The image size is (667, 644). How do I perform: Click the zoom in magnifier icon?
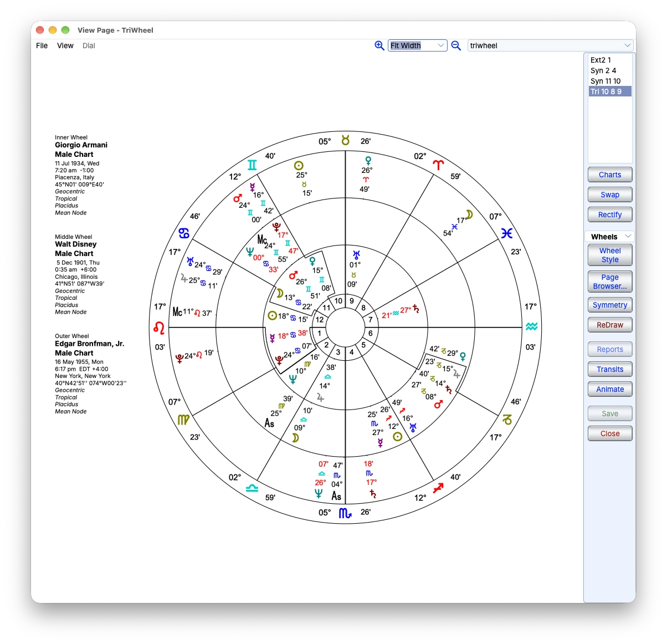tap(379, 45)
